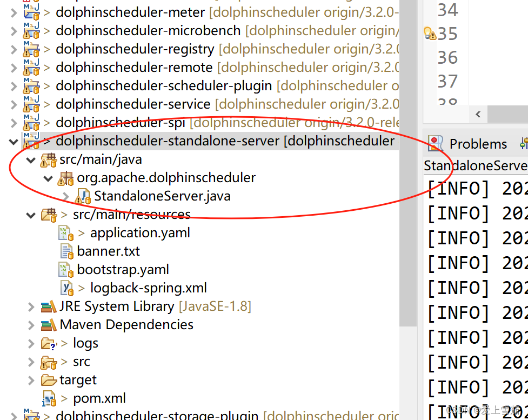Collapse the src/main/java source folder
The image size is (528, 420).
point(31,159)
